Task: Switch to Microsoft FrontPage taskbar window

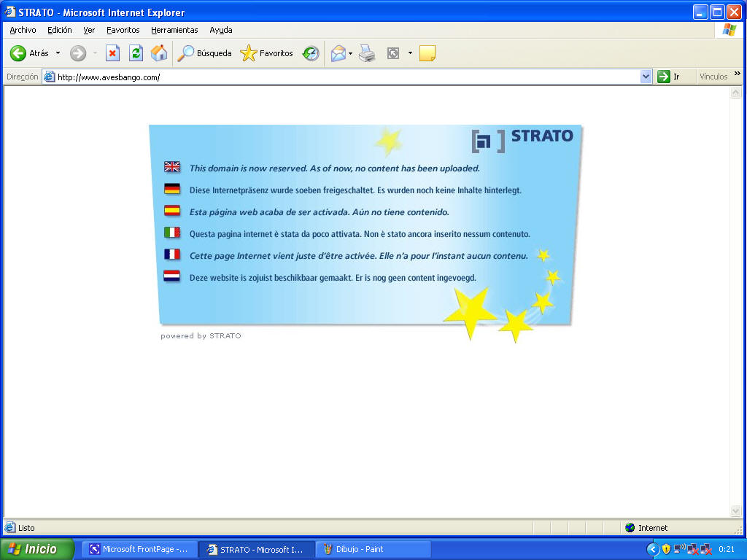Action: [140, 549]
